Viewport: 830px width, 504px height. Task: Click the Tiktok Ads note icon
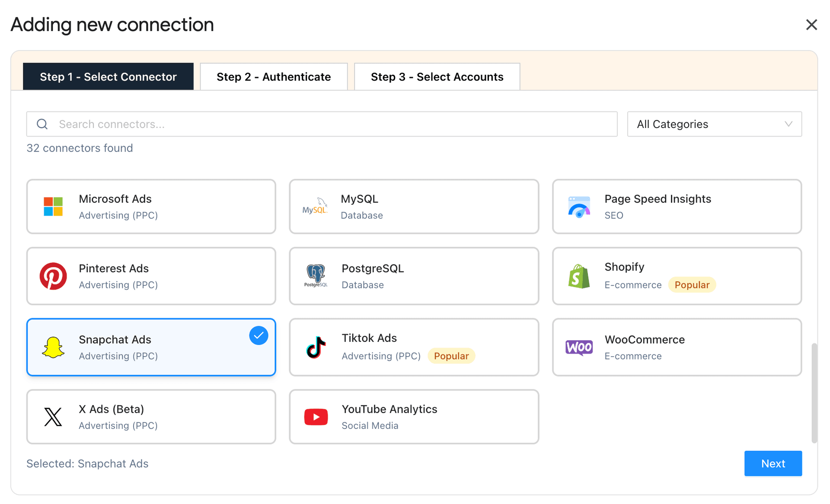tap(316, 347)
